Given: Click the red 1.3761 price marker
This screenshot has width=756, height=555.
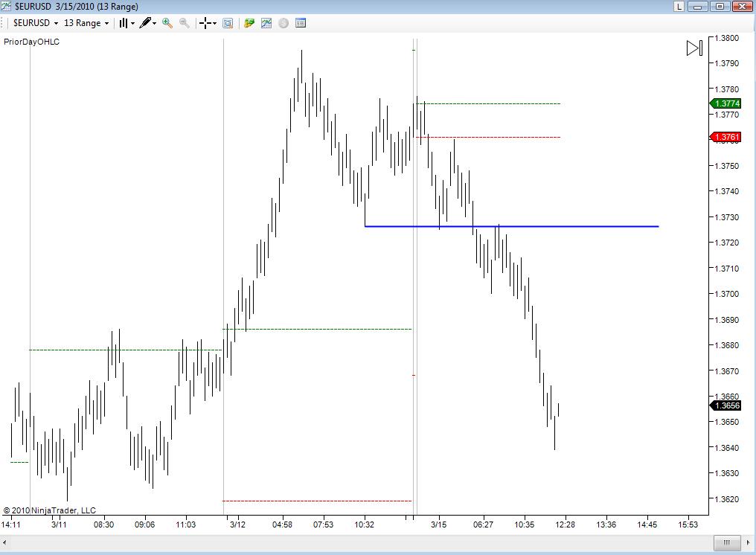Looking at the screenshot, I should tap(725, 137).
